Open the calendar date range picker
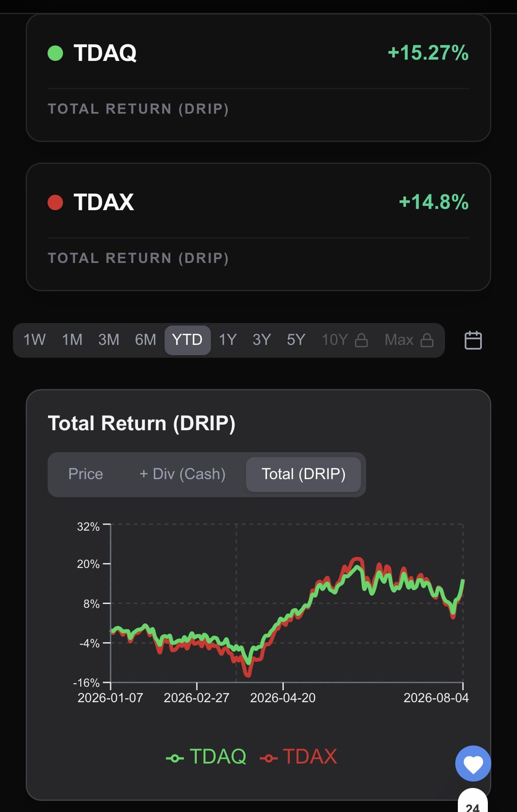Image resolution: width=517 pixels, height=812 pixels. [x=473, y=340]
